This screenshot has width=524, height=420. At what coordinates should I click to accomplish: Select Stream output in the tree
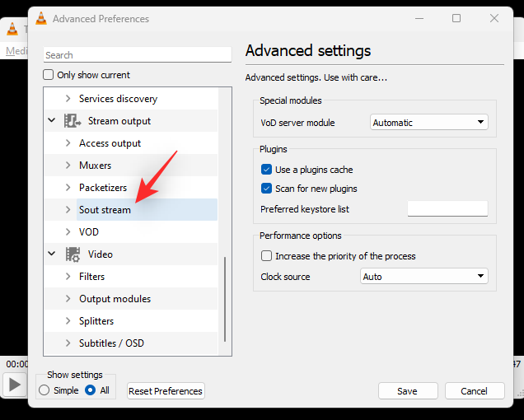tap(119, 121)
